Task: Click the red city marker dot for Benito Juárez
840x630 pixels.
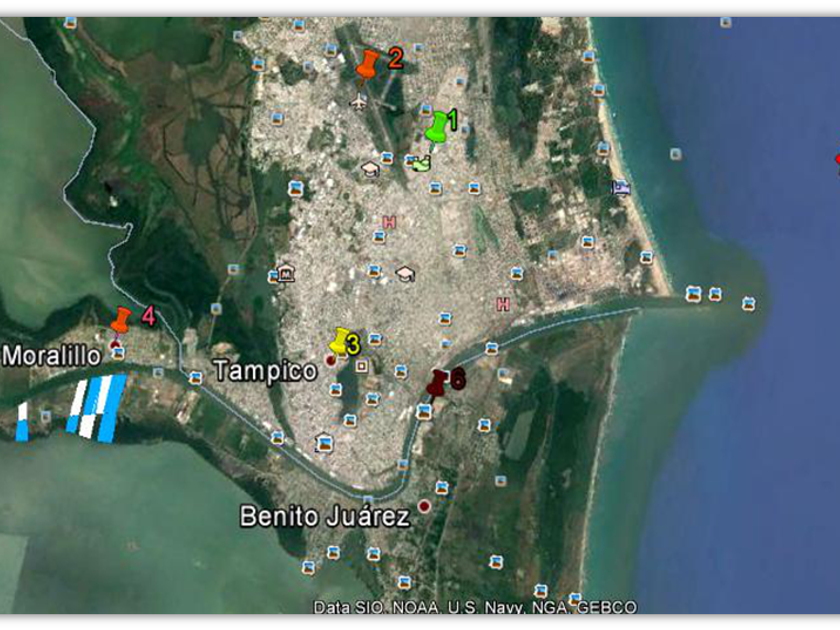Action: coord(424,506)
